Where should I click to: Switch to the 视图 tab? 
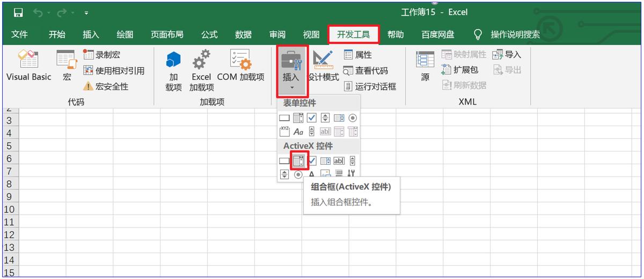click(x=311, y=34)
